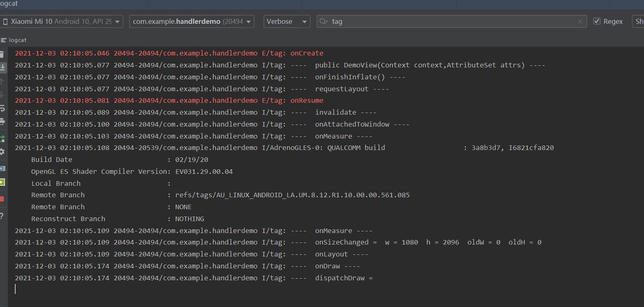644x307 pixels.
Task: Open logcat help question mark icon
Action: (x=2, y=216)
